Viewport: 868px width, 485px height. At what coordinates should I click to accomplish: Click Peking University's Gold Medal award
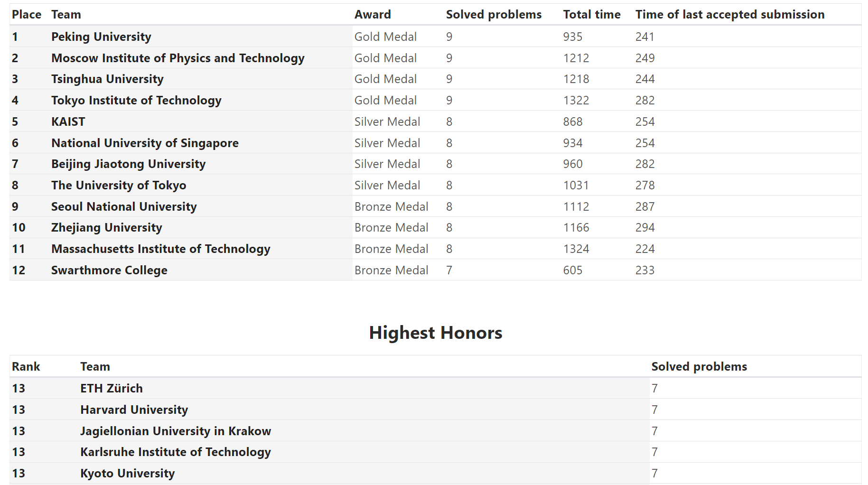coord(385,37)
